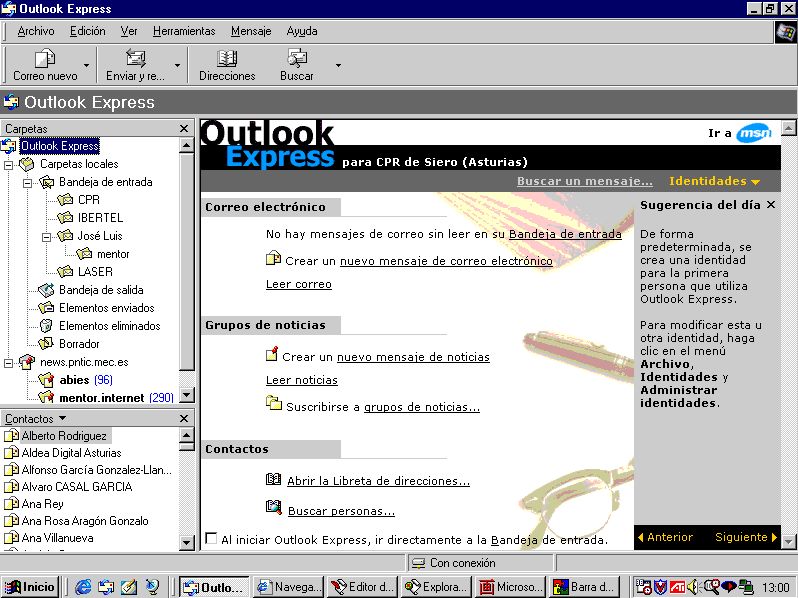Select contact Ana Villanueva
Image resolution: width=798 pixels, height=598 pixels.
click(x=58, y=538)
